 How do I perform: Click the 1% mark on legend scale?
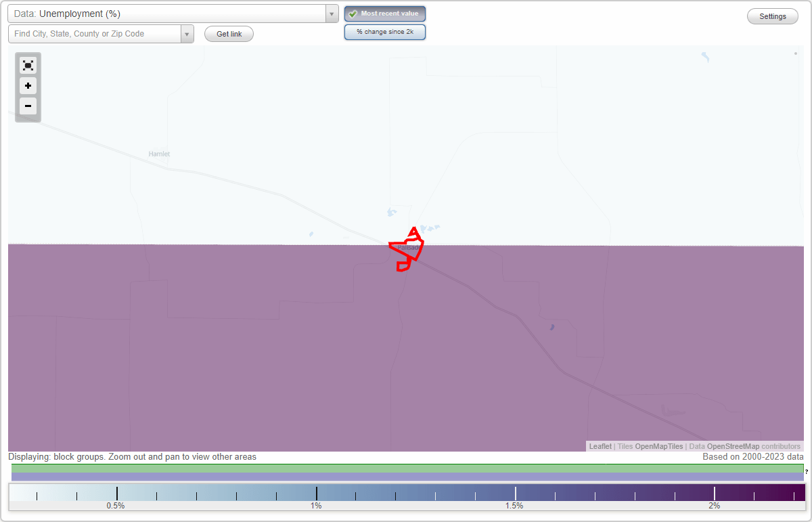[x=316, y=506]
